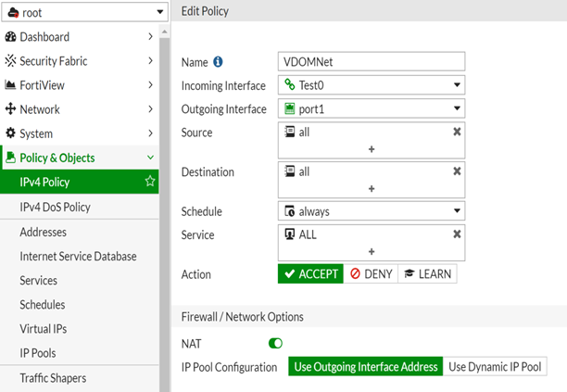
Task: Toggle the NAT switch off
Action: 275,343
